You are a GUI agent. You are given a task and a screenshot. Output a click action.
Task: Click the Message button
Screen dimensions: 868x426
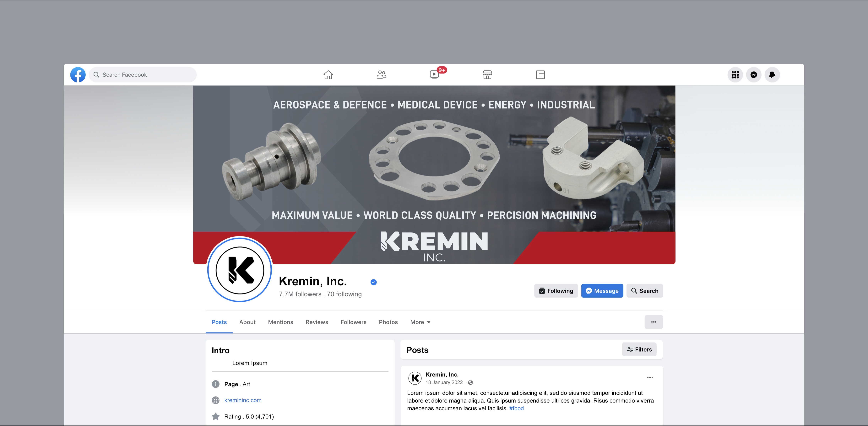602,291
